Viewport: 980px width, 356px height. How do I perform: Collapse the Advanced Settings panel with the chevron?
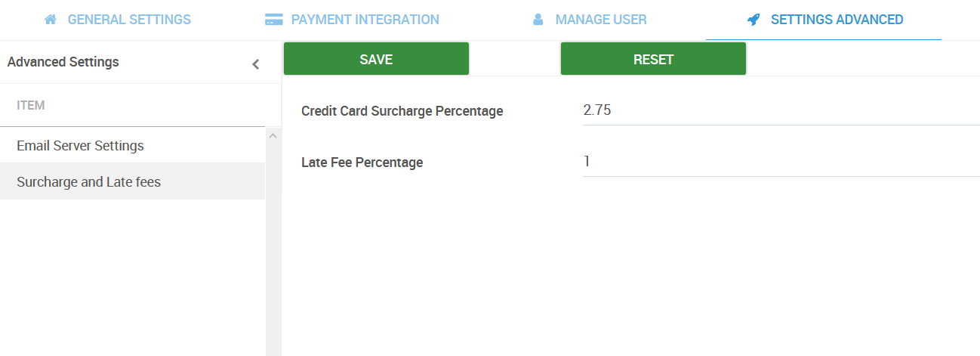[x=256, y=64]
